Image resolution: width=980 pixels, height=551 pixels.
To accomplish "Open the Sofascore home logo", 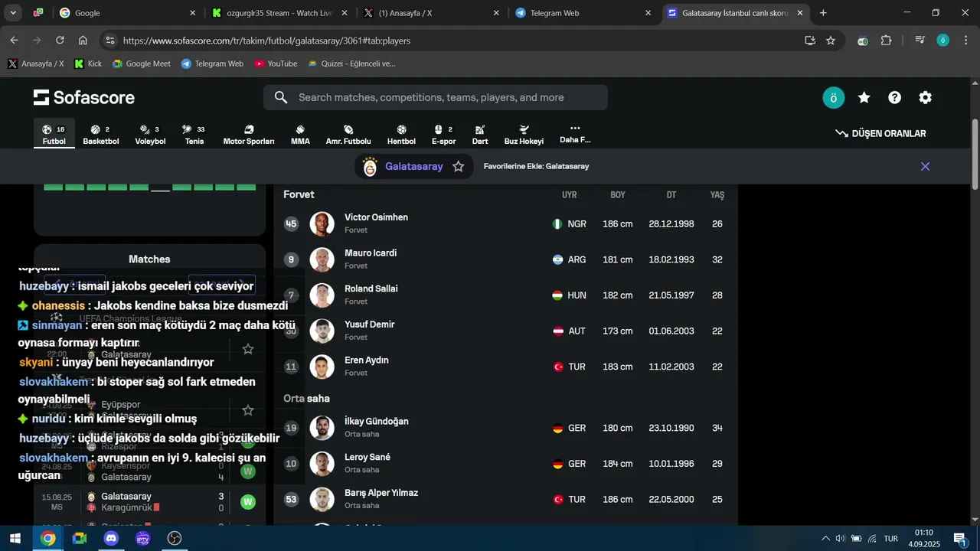I will pyautogui.click(x=84, y=97).
